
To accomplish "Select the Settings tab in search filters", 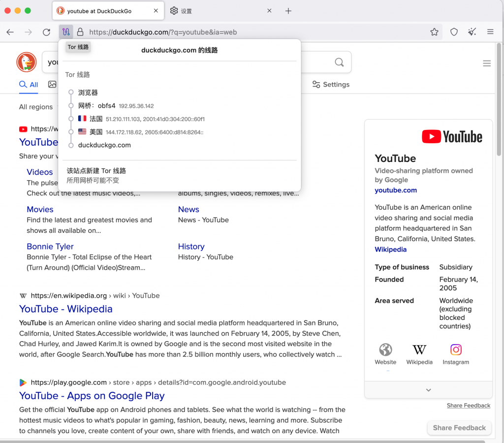I will coord(331,84).
